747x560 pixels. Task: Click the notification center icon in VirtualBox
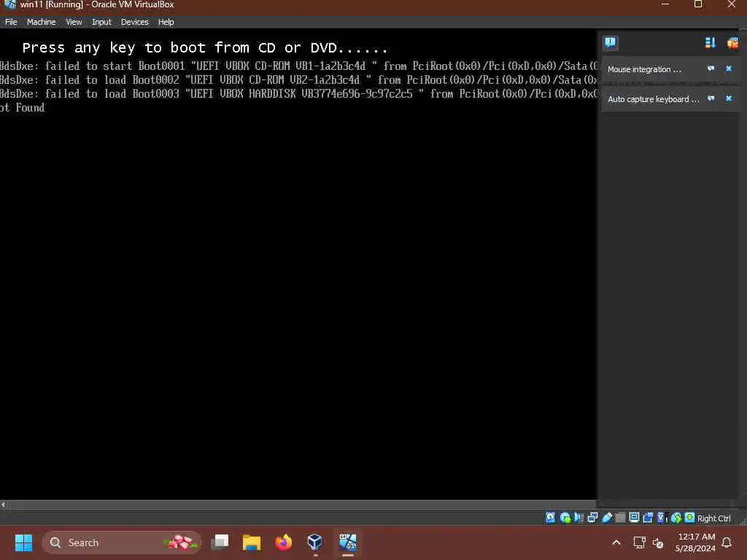coord(611,43)
